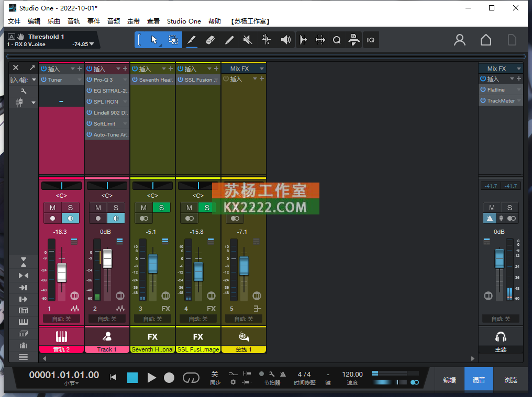Disable the SPL IRON plugin

click(x=89, y=101)
